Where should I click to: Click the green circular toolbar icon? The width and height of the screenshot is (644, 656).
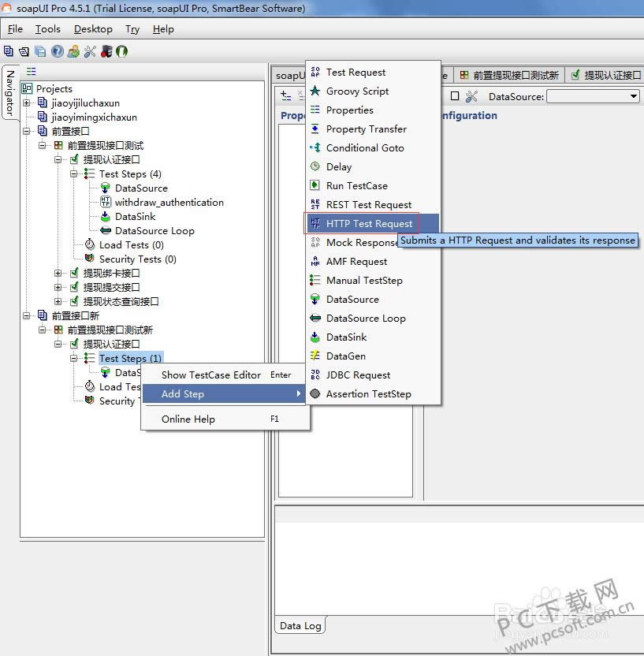(121, 51)
